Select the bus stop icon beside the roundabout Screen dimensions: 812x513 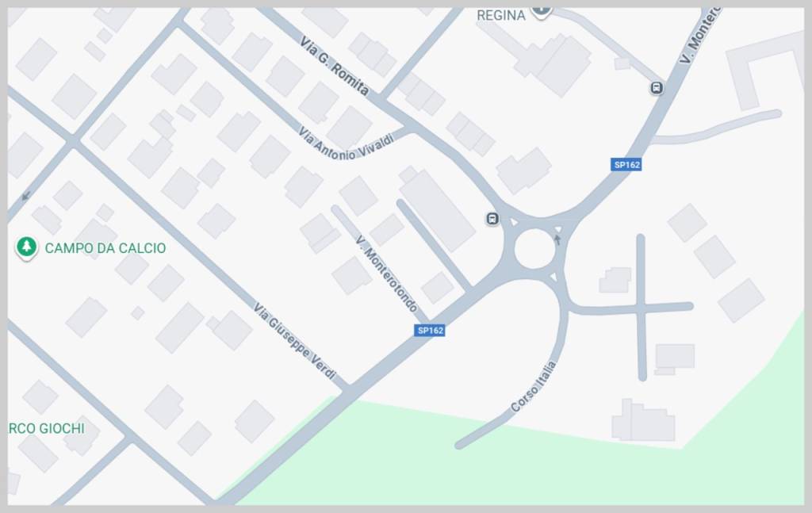coord(492,219)
